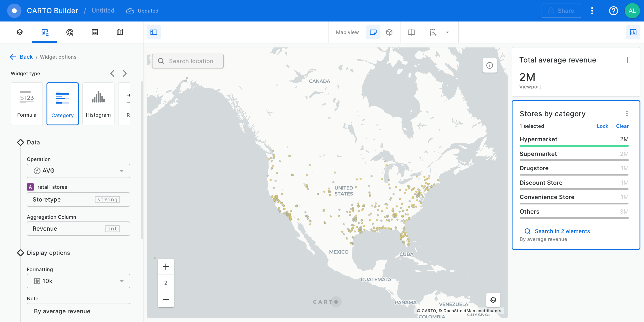Screen dimensions: 644x322
Task: Toggle the widgets panel icon
Action: [633, 32]
